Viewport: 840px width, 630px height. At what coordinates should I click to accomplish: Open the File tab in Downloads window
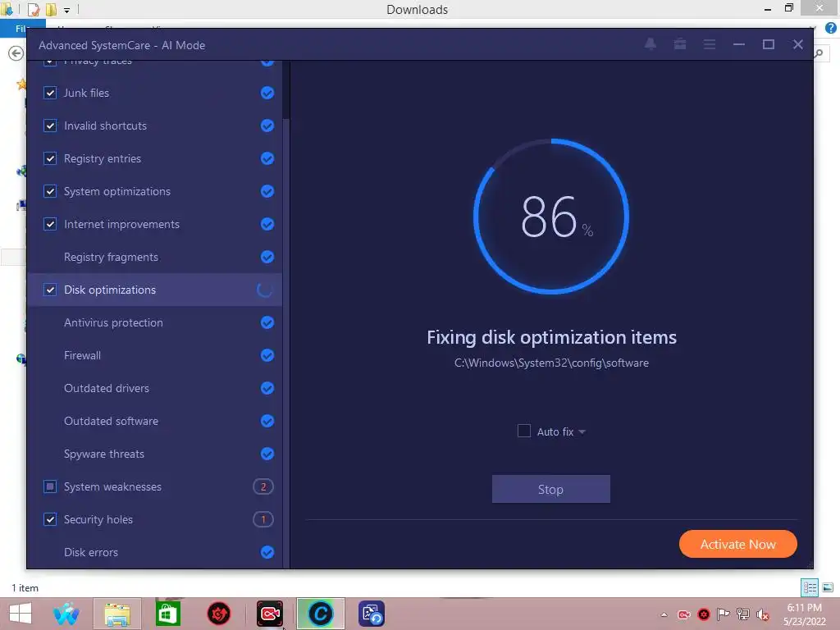coord(21,29)
